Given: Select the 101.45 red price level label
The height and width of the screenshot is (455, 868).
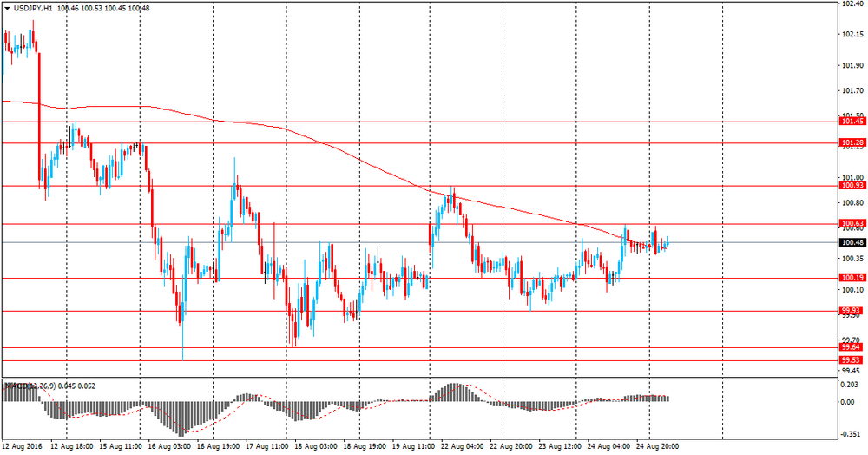Looking at the screenshot, I should click(x=852, y=122).
